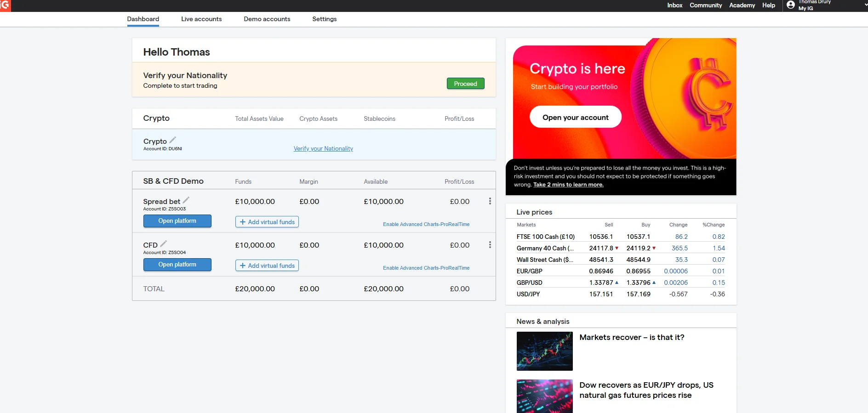Image resolution: width=868 pixels, height=413 pixels.
Task: Click Crypto Account ID DU6NI
Action: (163, 149)
